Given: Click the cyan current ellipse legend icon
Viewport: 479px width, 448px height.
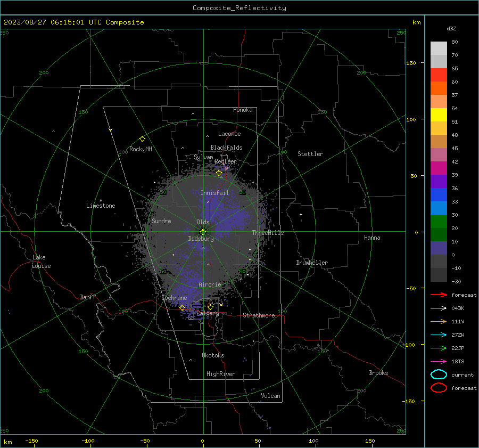Looking at the screenshot, I should (439, 374).
